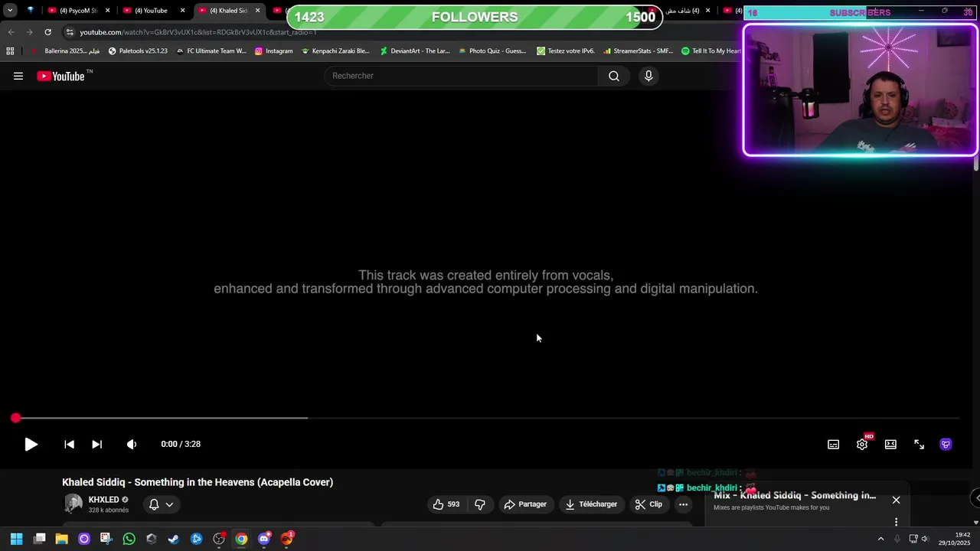The image size is (980, 551).
Task: Jump to the previous video
Action: click(69, 444)
